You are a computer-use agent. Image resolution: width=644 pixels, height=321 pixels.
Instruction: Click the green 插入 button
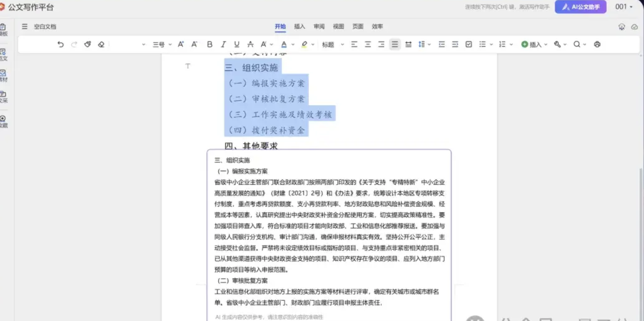coord(531,44)
